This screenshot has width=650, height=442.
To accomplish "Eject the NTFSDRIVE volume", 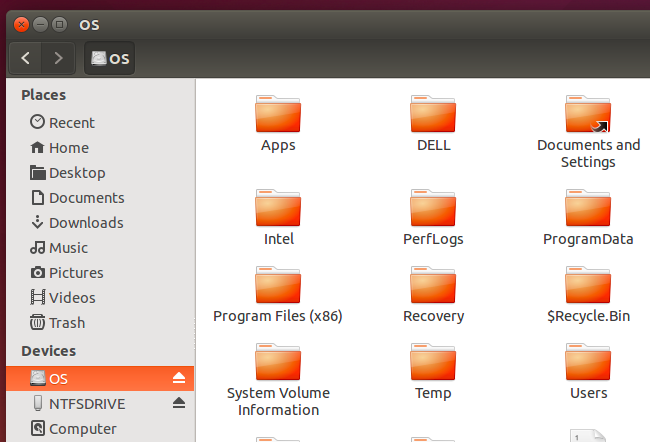I will tap(179, 403).
